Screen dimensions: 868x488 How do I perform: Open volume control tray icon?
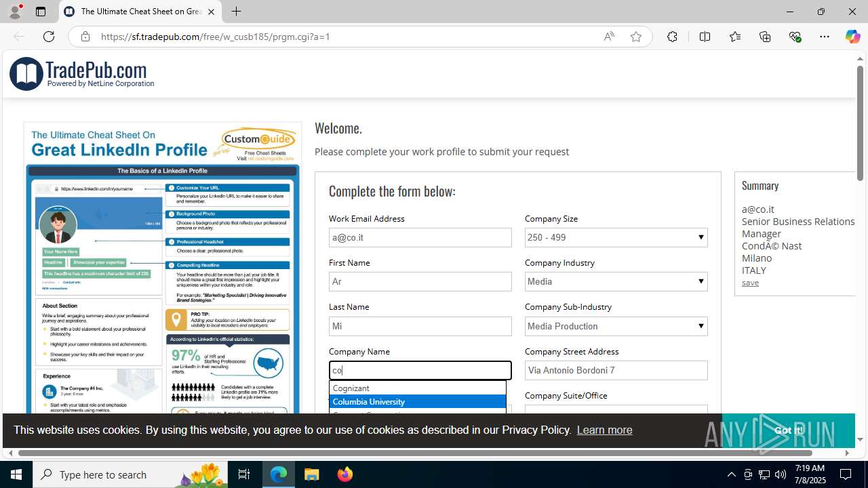pos(780,474)
